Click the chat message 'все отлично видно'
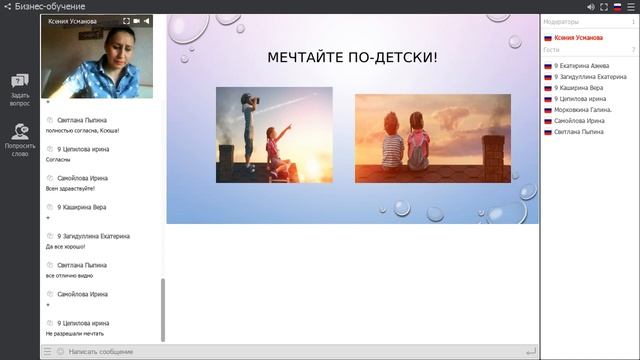 point(69,276)
